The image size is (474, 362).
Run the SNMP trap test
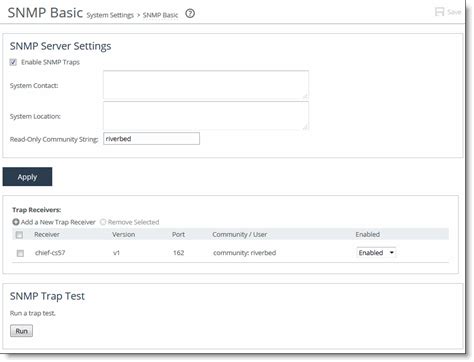tap(21, 331)
